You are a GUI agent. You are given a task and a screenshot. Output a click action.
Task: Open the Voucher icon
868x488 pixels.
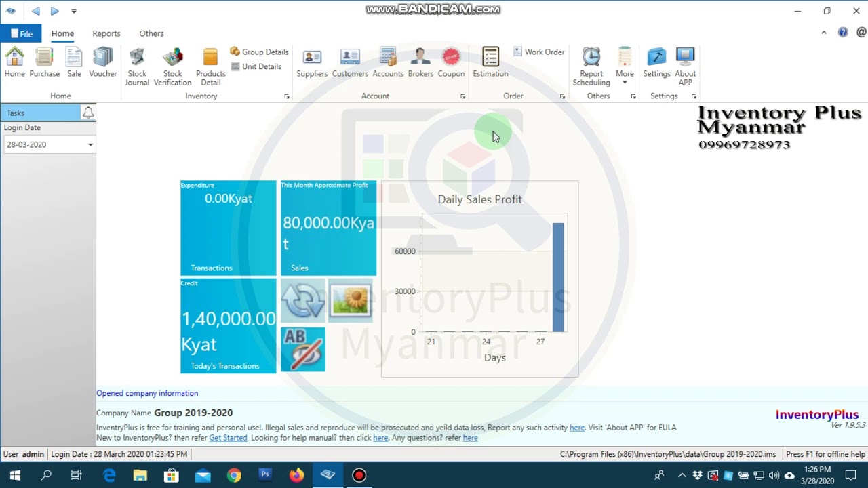pos(102,62)
